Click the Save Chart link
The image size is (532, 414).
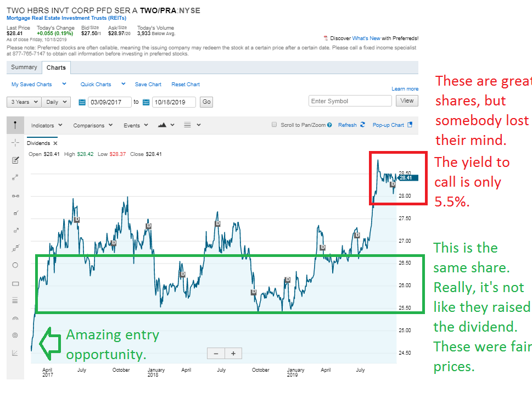point(148,85)
